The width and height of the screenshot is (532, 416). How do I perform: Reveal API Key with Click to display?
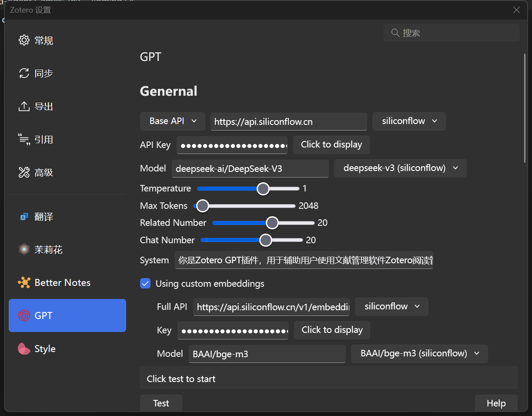[x=331, y=144]
